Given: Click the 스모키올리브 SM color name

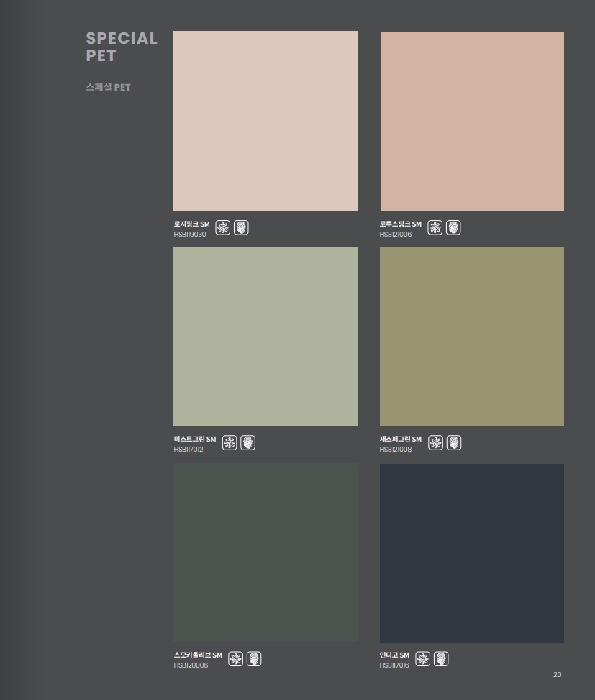Looking at the screenshot, I should pos(198,655).
